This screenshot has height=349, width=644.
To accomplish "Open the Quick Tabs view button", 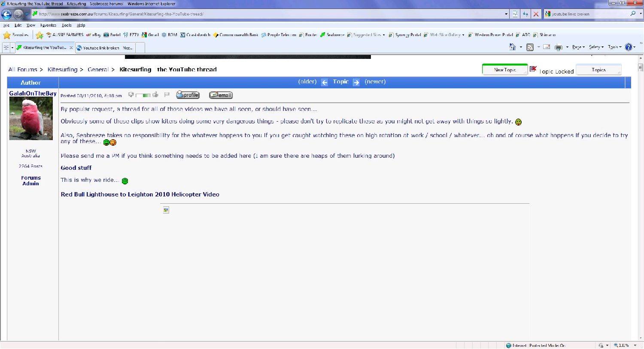I will [x=6, y=48].
